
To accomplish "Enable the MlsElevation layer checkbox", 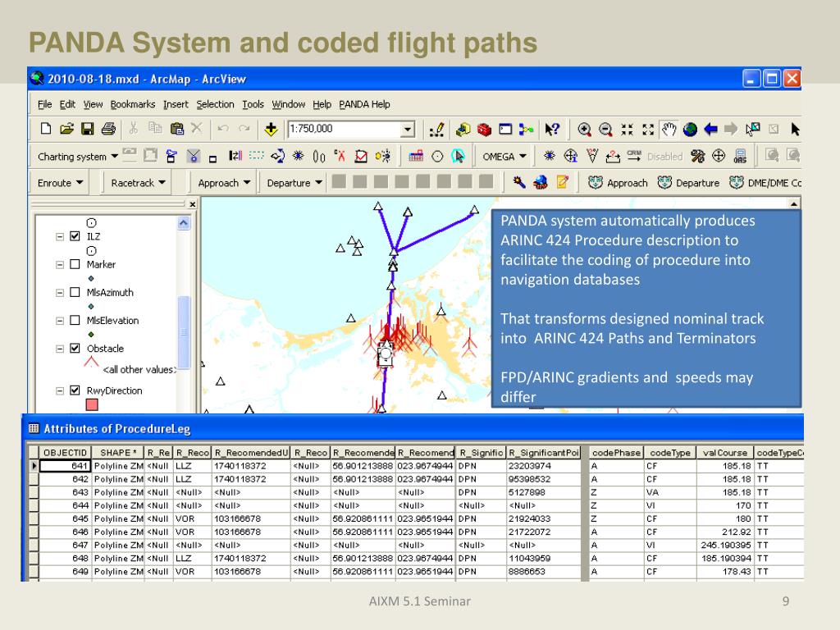I will 75,321.
